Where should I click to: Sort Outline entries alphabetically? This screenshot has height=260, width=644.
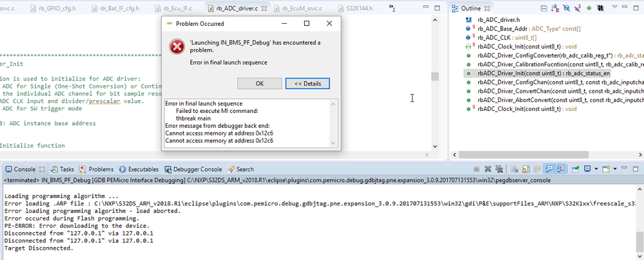pos(555,8)
